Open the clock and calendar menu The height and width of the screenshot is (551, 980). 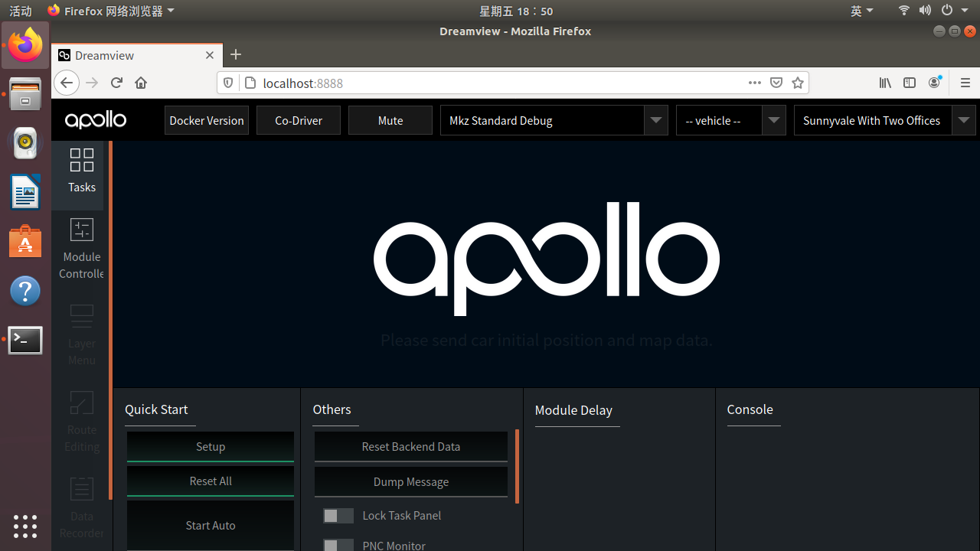pyautogui.click(x=516, y=11)
